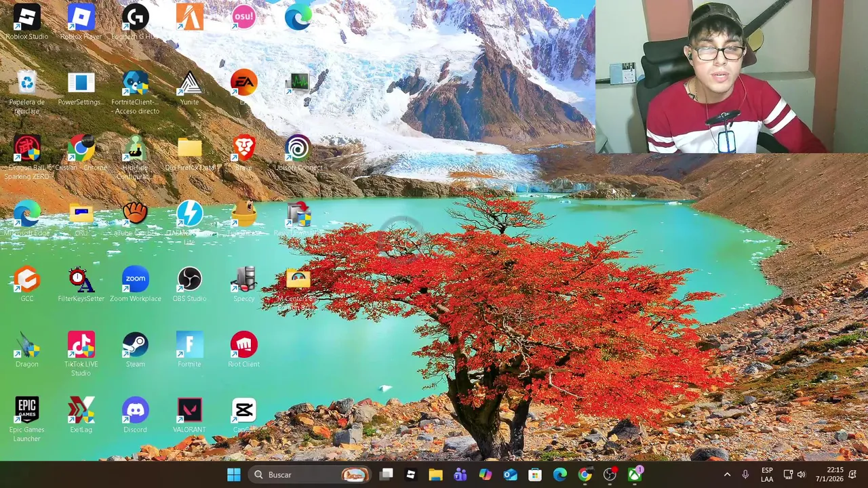868x488 pixels.
Task: Open Cristian - Chrome shortcut
Action: coord(81,149)
